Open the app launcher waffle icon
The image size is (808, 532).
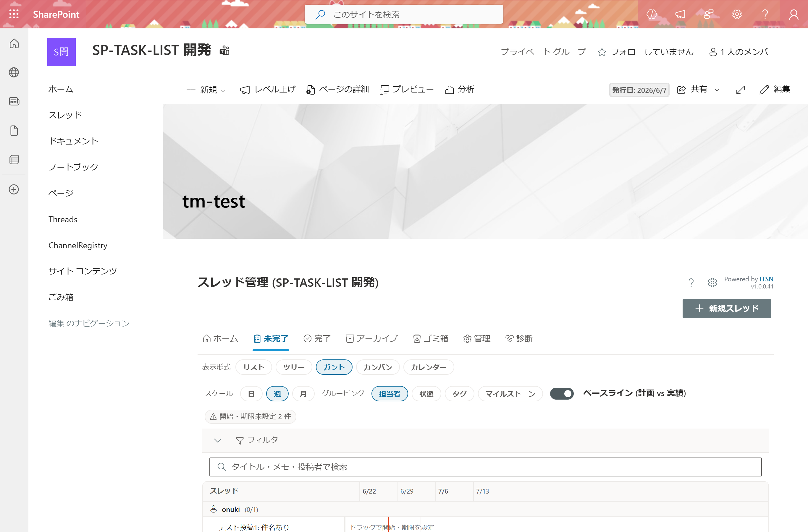pyautogui.click(x=14, y=14)
